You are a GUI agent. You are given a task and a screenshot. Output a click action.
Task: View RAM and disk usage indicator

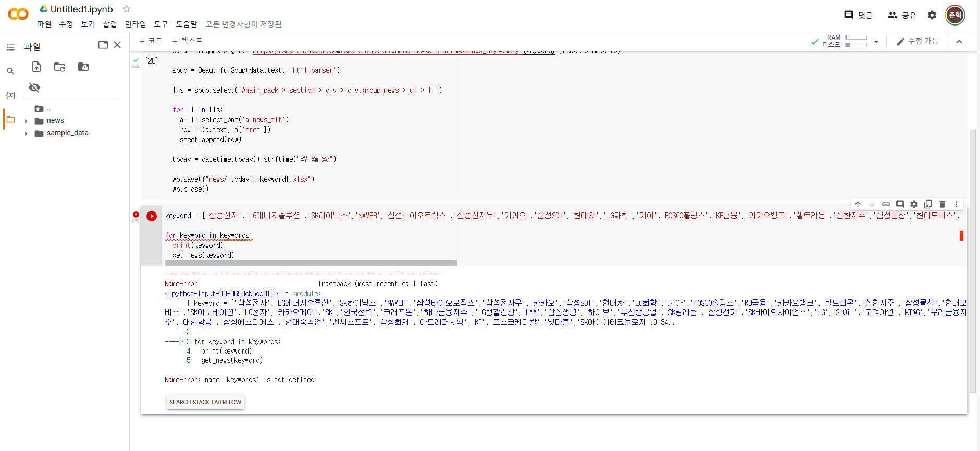(845, 41)
